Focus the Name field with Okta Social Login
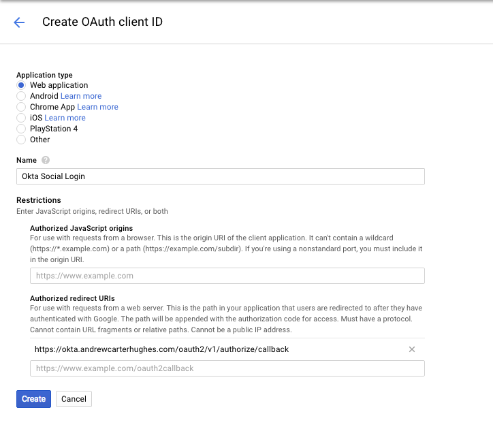The width and height of the screenshot is (493, 448). tap(220, 176)
